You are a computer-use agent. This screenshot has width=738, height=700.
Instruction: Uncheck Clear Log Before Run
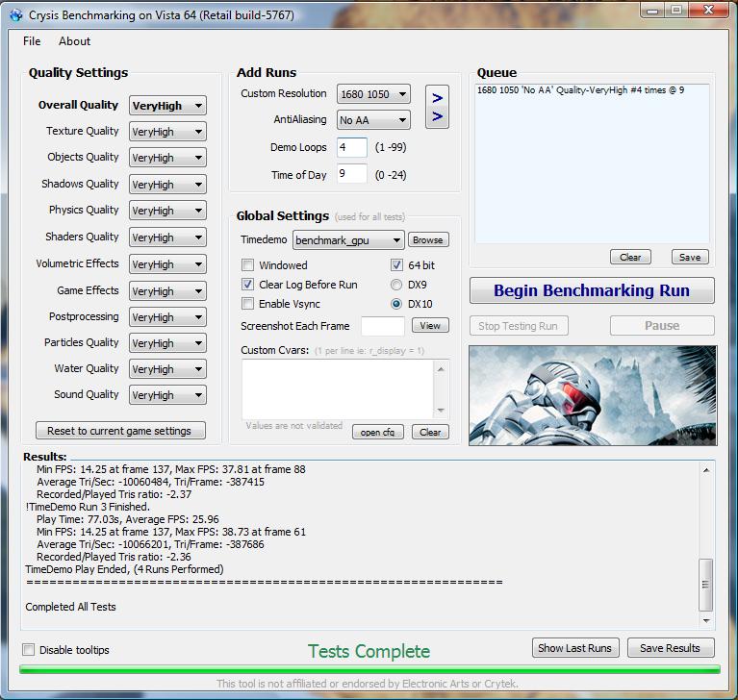tap(247, 285)
